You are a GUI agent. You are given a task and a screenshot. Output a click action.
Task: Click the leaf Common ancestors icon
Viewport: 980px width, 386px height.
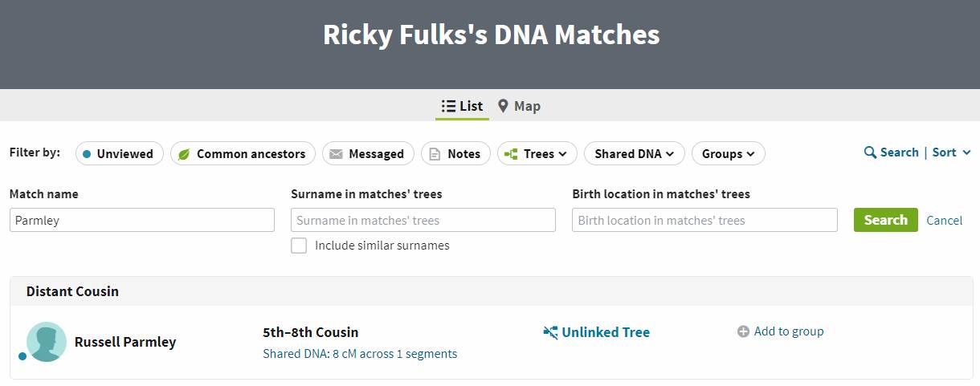point(184,154)
